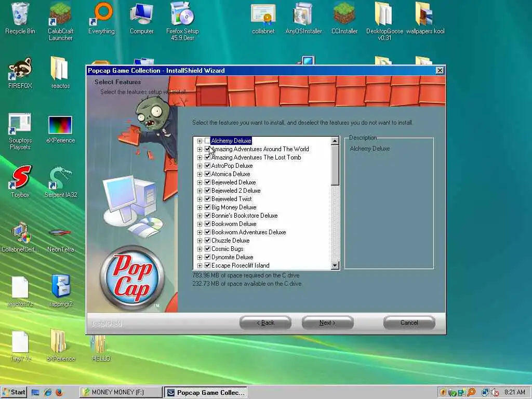Expand the Bookworm Deluxe tree node

pos(199,224)
